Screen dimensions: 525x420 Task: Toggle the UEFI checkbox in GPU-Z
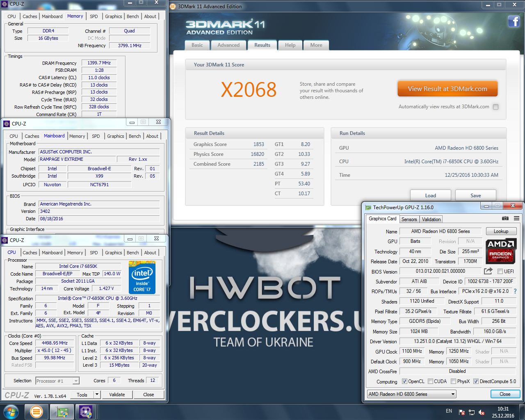pos(500,272)
